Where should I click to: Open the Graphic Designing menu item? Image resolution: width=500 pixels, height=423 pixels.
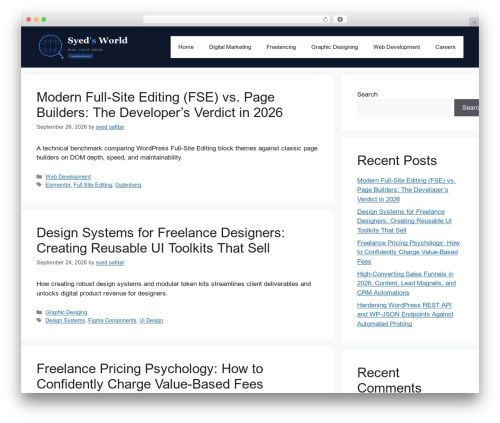(x=334, y=47)
